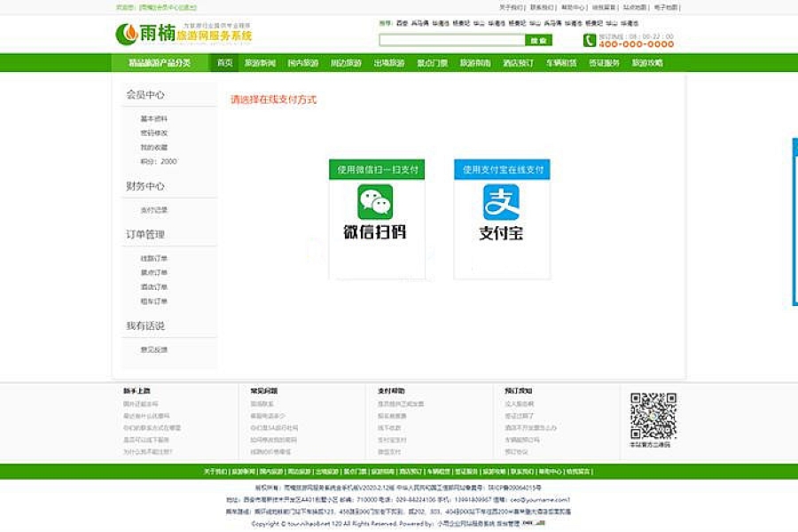Click 关于我们 in the top bar
The height and width of the screenshot is (532, 798).
click(511, 7)
